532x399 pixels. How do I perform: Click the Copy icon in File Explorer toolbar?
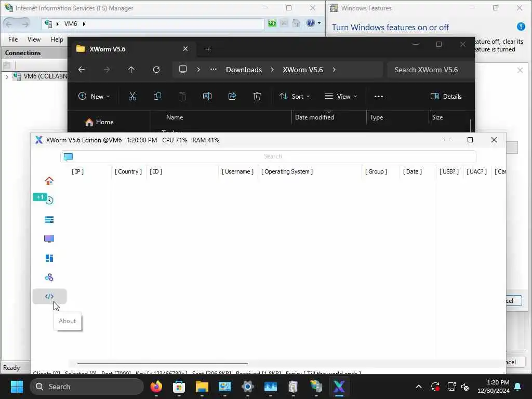[157, 96]
